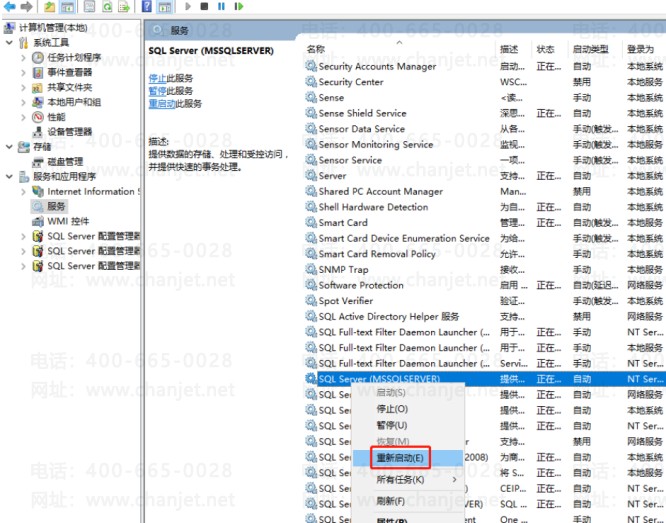Expand the 本地用户和组 node arrow

tap(24, 102)
